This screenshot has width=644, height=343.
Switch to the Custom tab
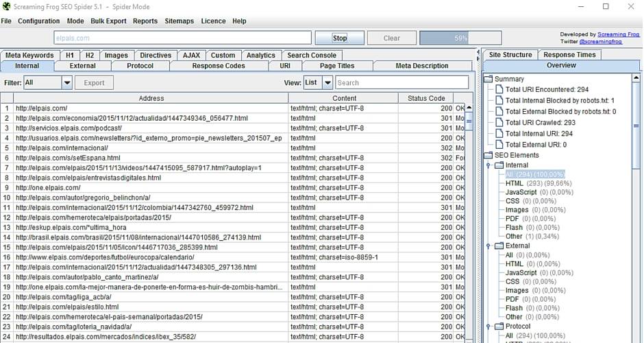click(x=223, y=55)
